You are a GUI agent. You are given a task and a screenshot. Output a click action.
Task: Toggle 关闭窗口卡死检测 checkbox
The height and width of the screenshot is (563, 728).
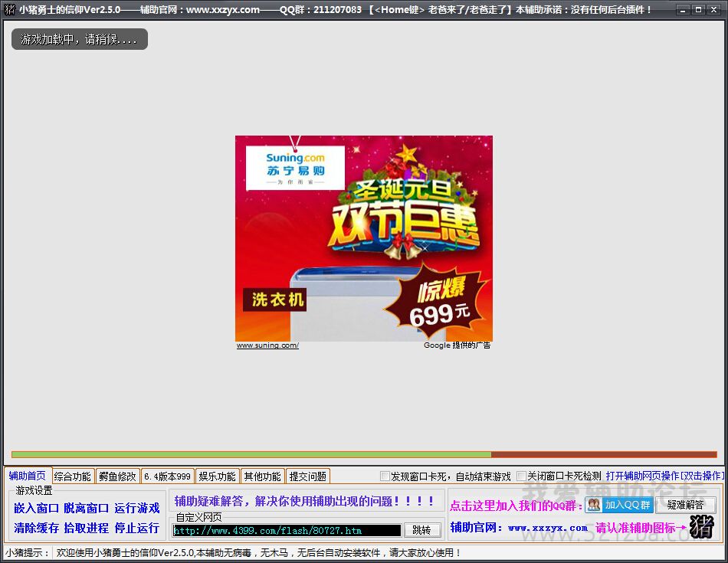(x=521, y=476)
